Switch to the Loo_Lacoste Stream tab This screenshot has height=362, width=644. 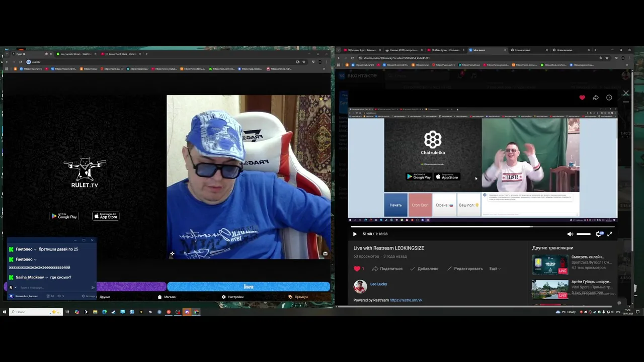[75, 54]
